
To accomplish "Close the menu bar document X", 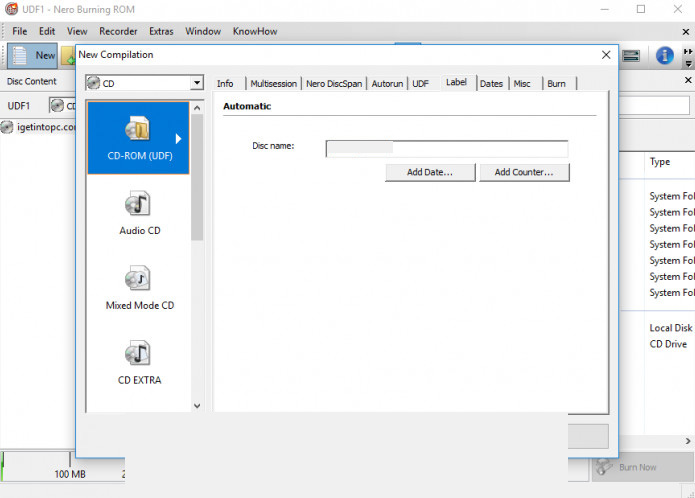I will (686, 32).
